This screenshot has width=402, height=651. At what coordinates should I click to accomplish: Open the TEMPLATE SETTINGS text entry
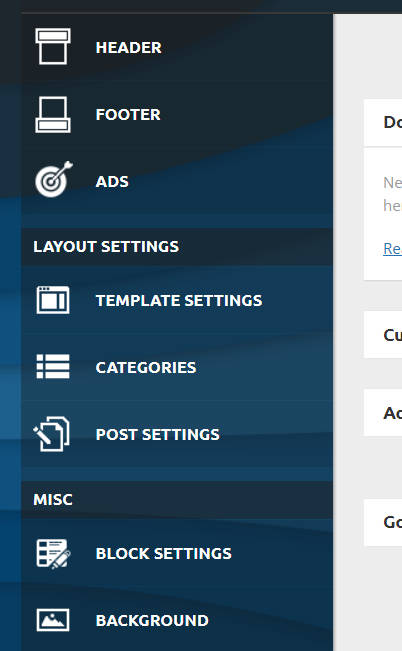tap(179, 301)
